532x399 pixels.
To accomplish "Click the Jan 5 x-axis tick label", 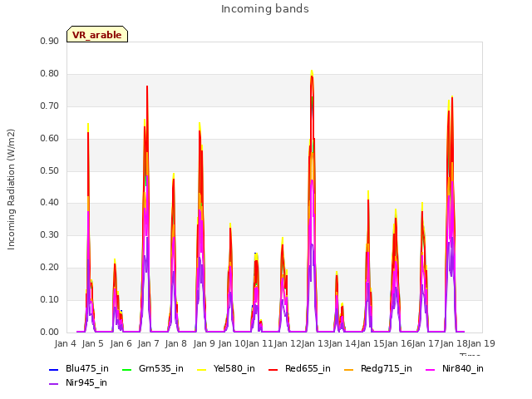I will click(x=93, y=343).
